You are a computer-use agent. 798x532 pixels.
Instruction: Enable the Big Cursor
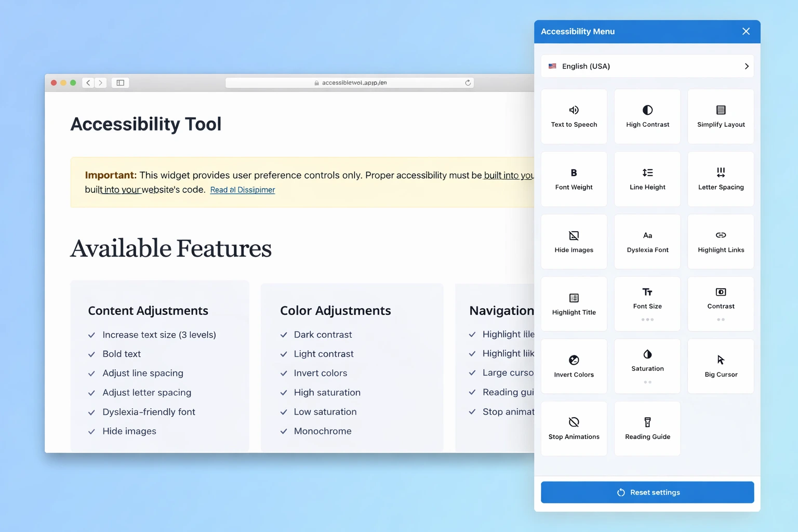coord(721,366)
